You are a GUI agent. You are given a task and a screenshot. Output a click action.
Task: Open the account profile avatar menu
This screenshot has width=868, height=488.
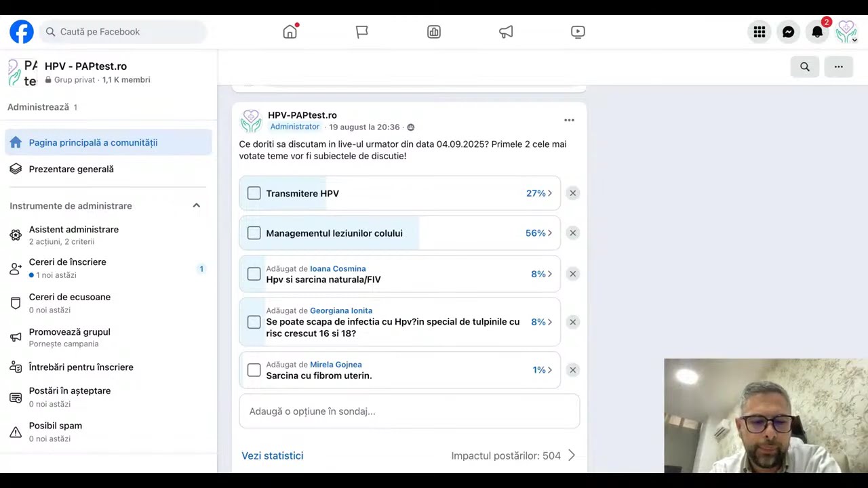[x=846, y=32]
